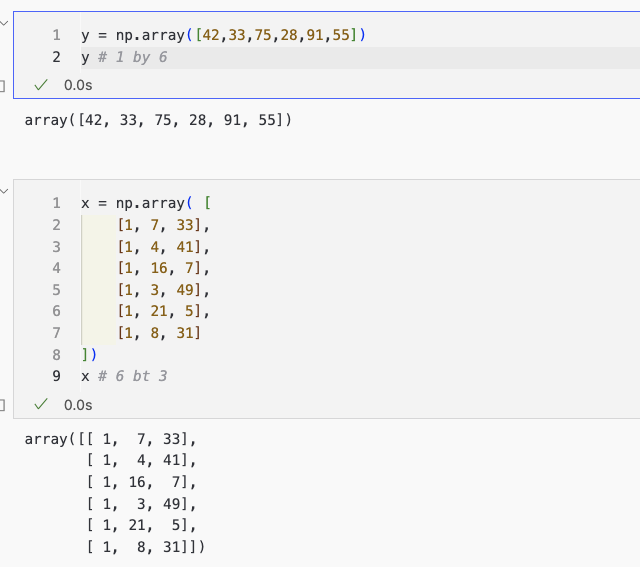Click the first cell's execution count bracket
This screenshot has height=567, width=640.
click(3, 86)
